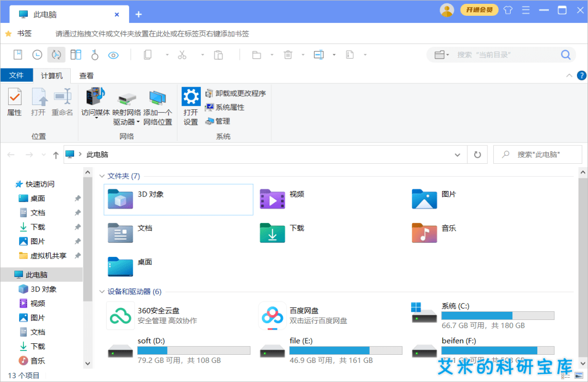Click the 开通会员 membership button
Viewport: 588px width, 382px height.
coord(479,10)
